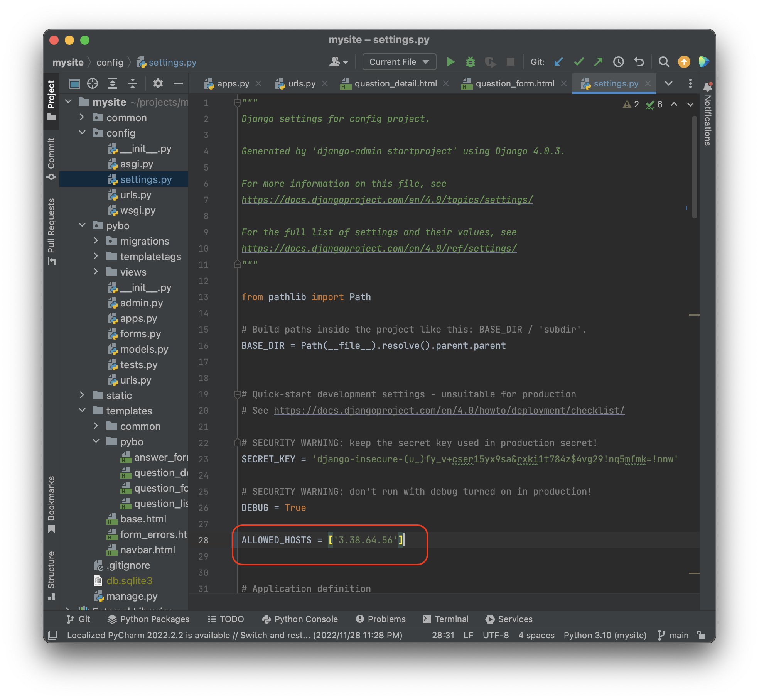The width and height of the screenshot is (759, 700).
Task: Toggle the Bookmarks tool window button
Action: tap(51, 504)
